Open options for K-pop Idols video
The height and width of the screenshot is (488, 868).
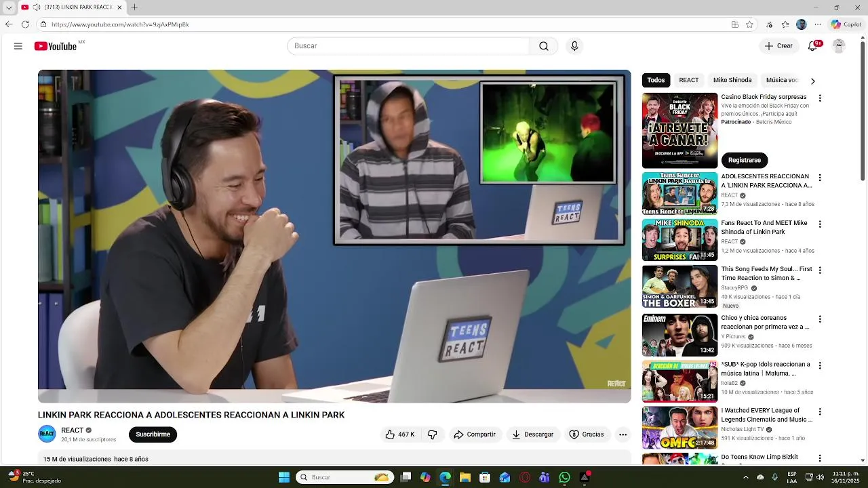coord(820,365)
